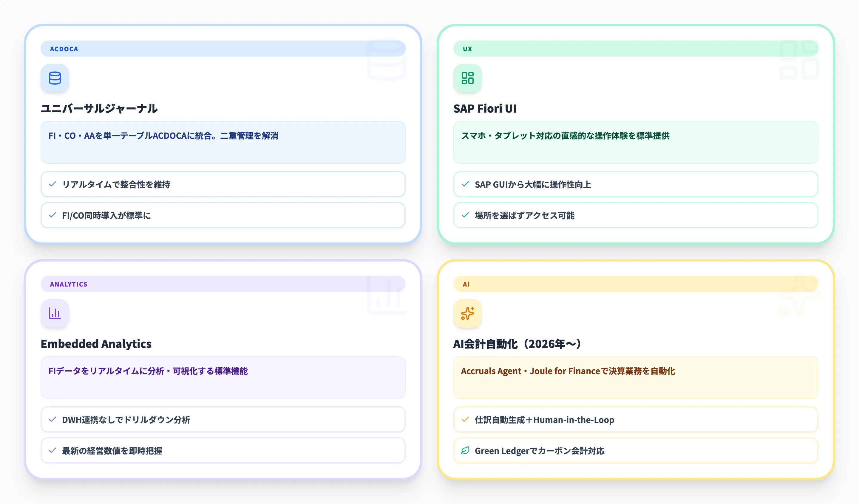Select the grid icon beside SAP Fiori UI
The width and height of the screenshot is (859, 504).
(x=467, y=78)
